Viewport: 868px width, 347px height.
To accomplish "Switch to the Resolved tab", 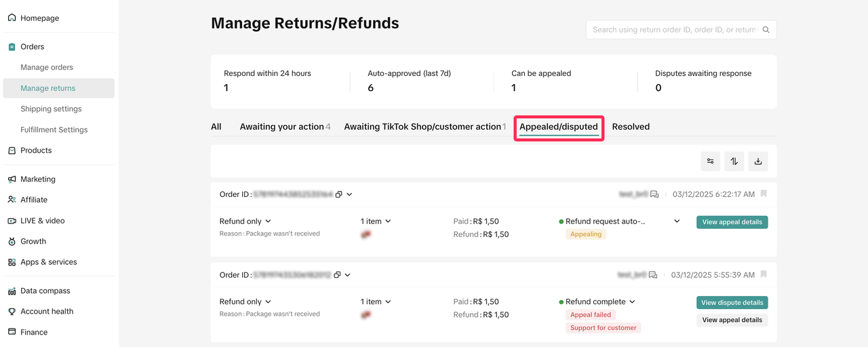I will pyautogui.click(x=631, y=127).
